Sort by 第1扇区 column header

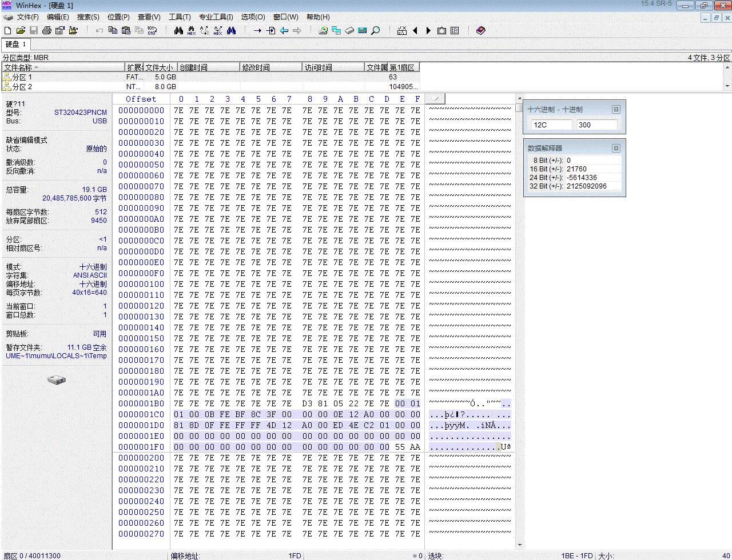tap(404, 67)
